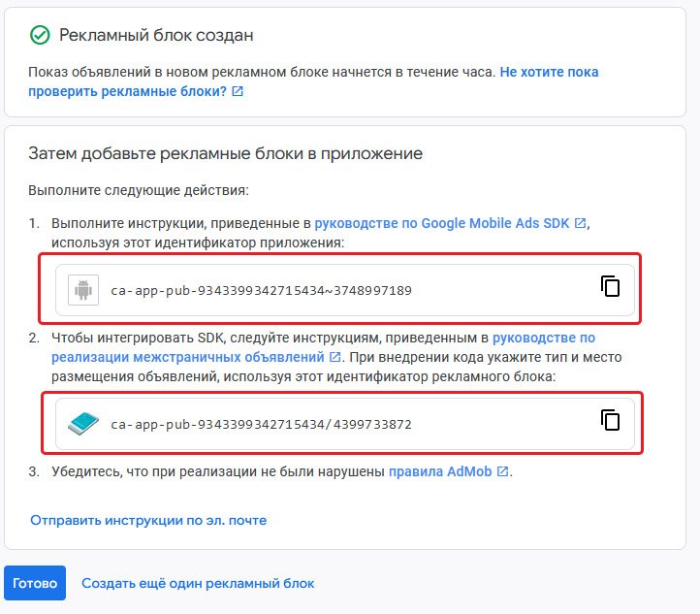Click the green checkmark success icon
Screen dimensions: 700x614
pos(40,36)
